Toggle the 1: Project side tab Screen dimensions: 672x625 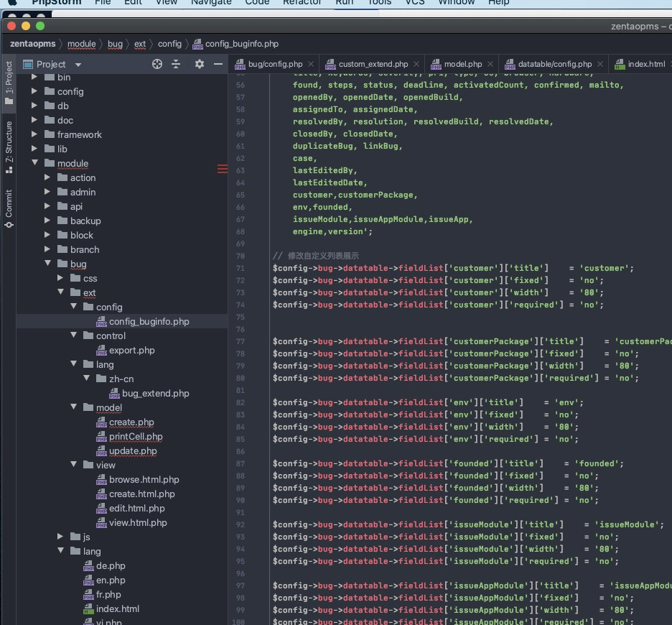click(9, 83)
